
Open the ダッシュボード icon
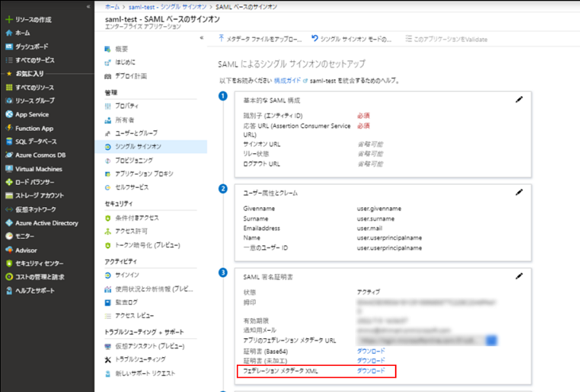pos(9,47)
